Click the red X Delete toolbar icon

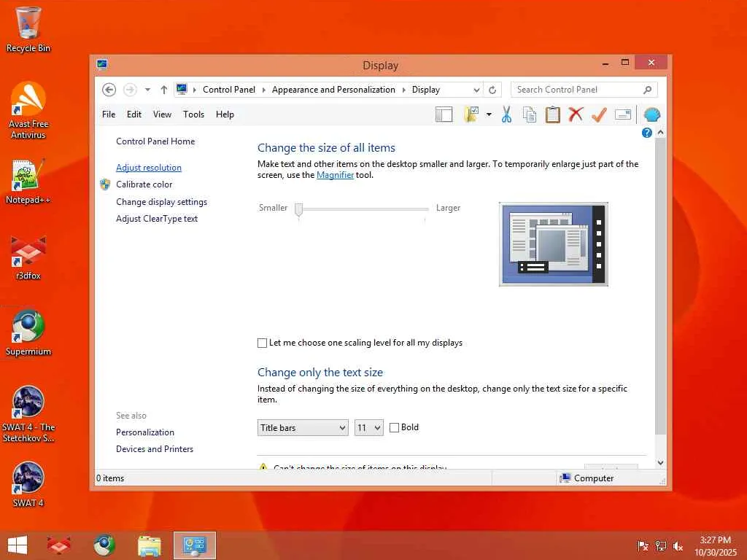point(576,114)
